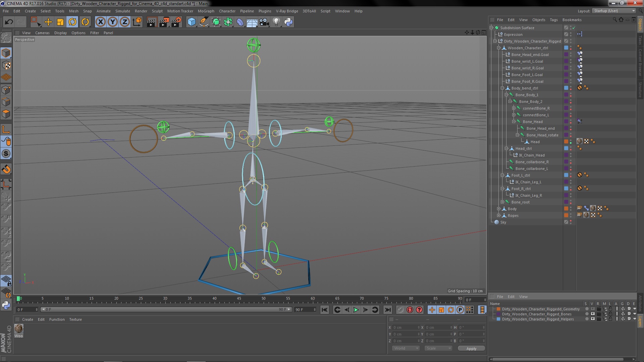Viewport: 644px width, 362px height.
Task: Toggle Z axis lock
Action: 125,22
